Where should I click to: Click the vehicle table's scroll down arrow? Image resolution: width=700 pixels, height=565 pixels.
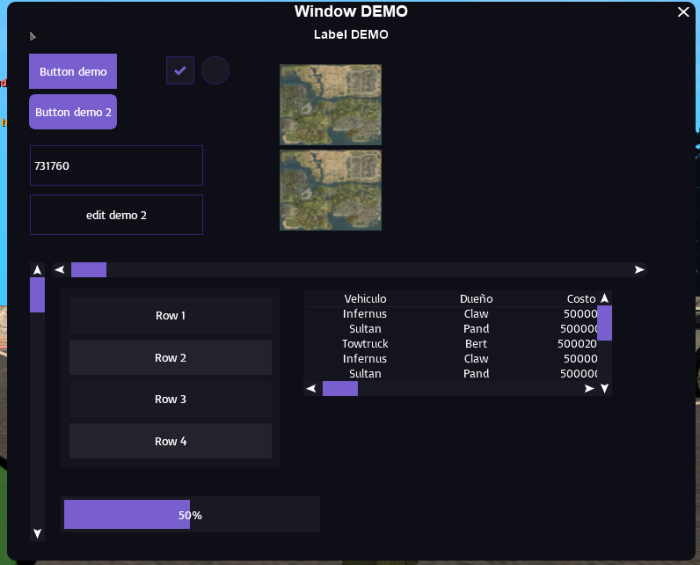(604, 388)
